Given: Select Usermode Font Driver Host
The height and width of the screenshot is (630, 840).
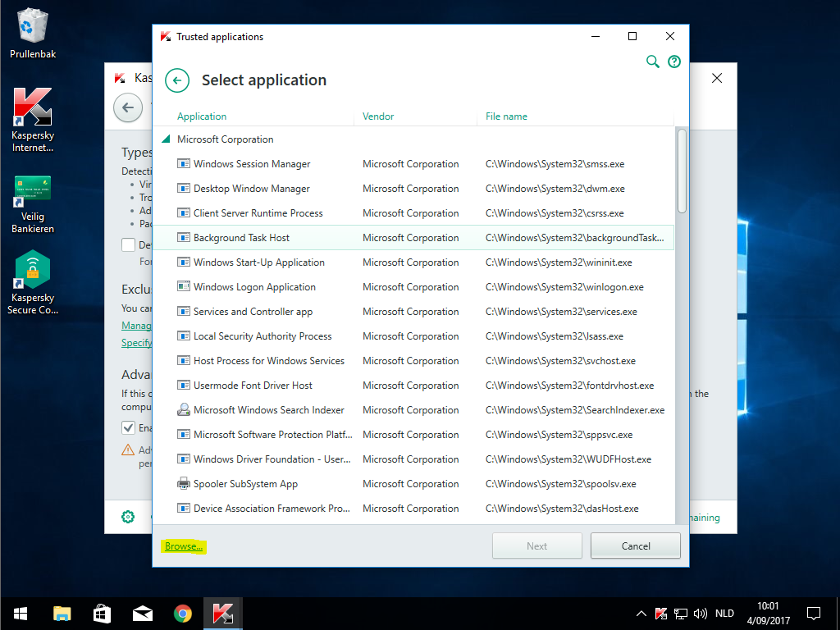Looking at the screenshot, I should pos(413,386).
